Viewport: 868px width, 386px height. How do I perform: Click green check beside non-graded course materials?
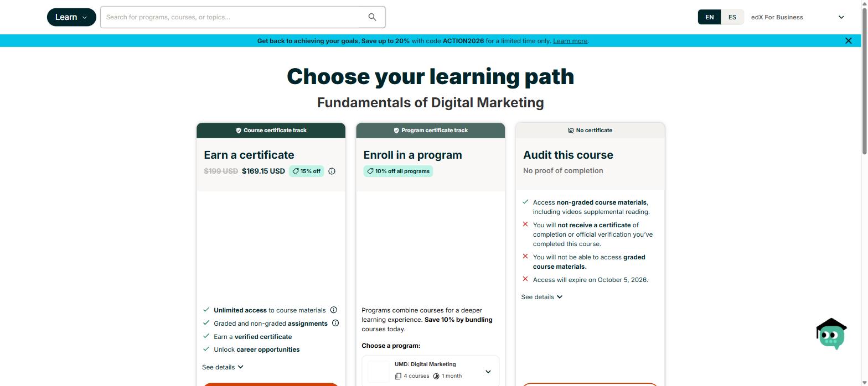click(x=525, y=201)
